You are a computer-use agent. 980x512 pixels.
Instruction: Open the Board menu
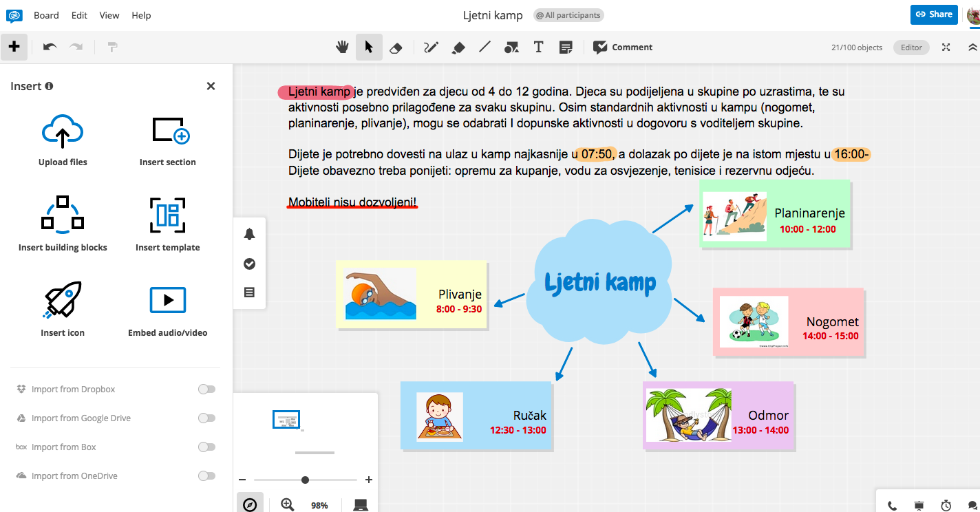(46, 15)
